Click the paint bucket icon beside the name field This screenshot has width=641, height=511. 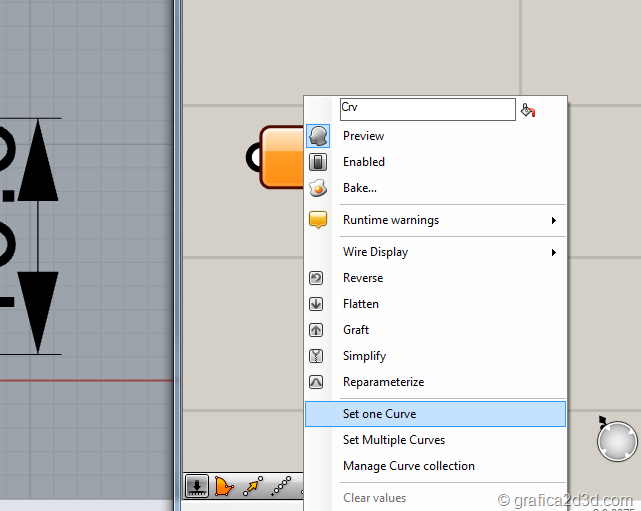(x=528, y=110)
